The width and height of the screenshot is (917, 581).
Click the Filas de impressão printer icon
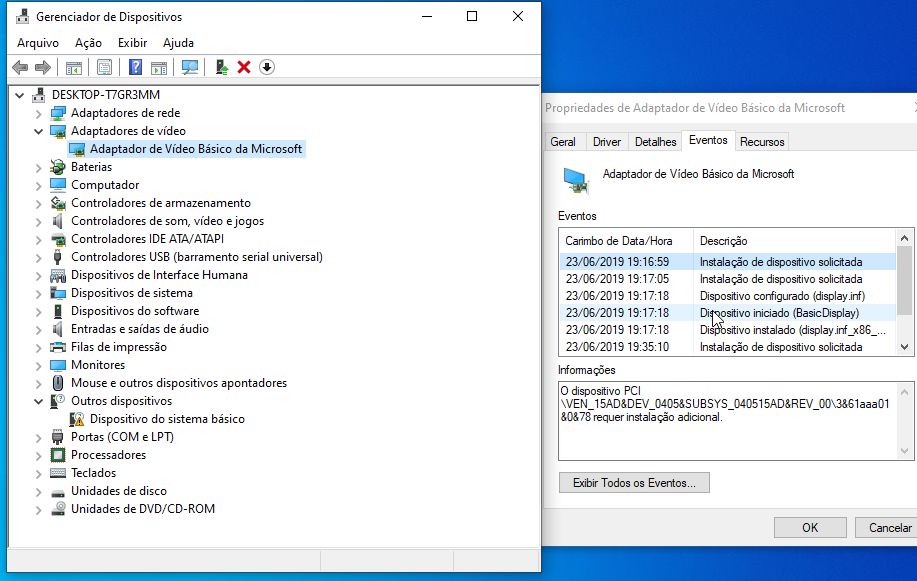click(x=57, y=348)
